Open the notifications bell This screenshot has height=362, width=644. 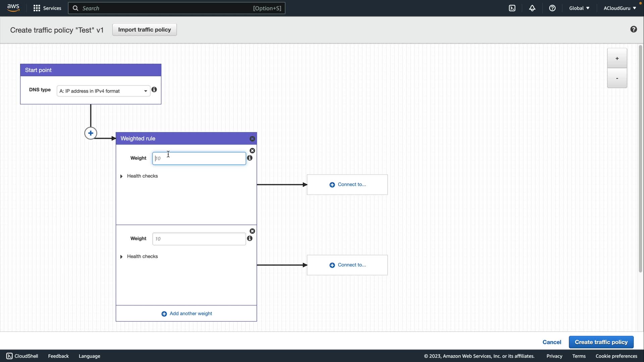[532, 8]
